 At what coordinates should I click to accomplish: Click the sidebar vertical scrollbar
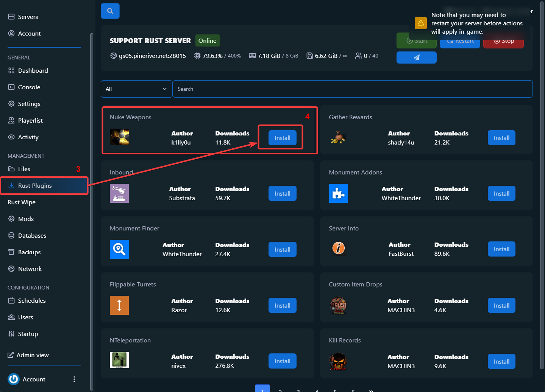[92, 212]
